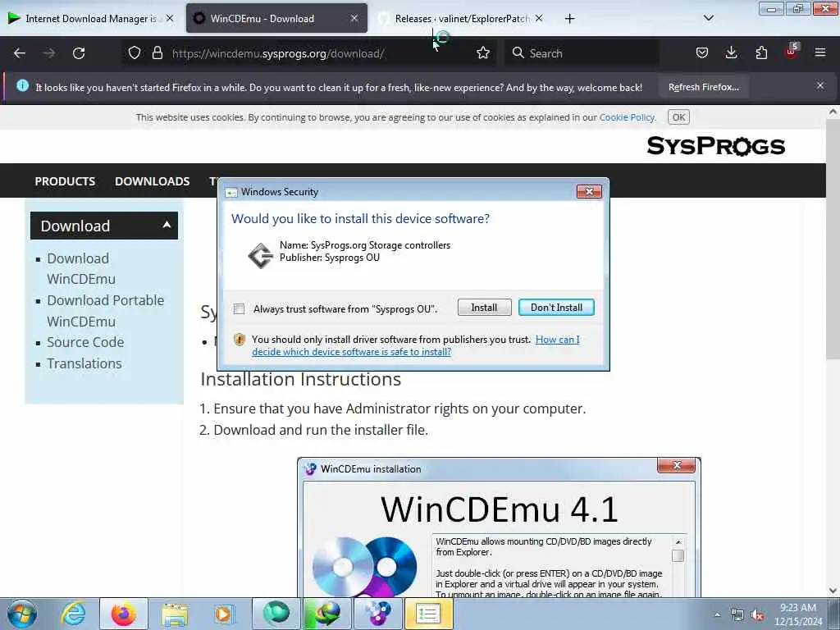Click the page vertical scrollbar thumb
This screenshot has width=840, height=630.
833,239
